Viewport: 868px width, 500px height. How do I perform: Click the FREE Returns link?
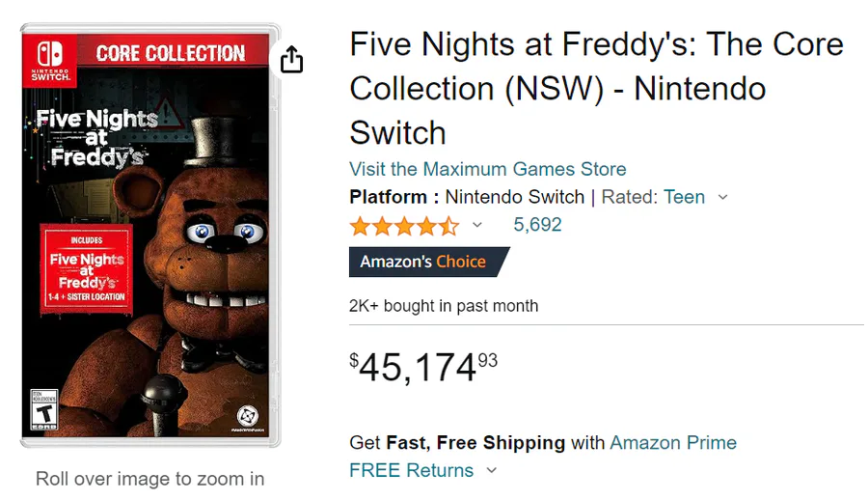[x=412, y=471]
